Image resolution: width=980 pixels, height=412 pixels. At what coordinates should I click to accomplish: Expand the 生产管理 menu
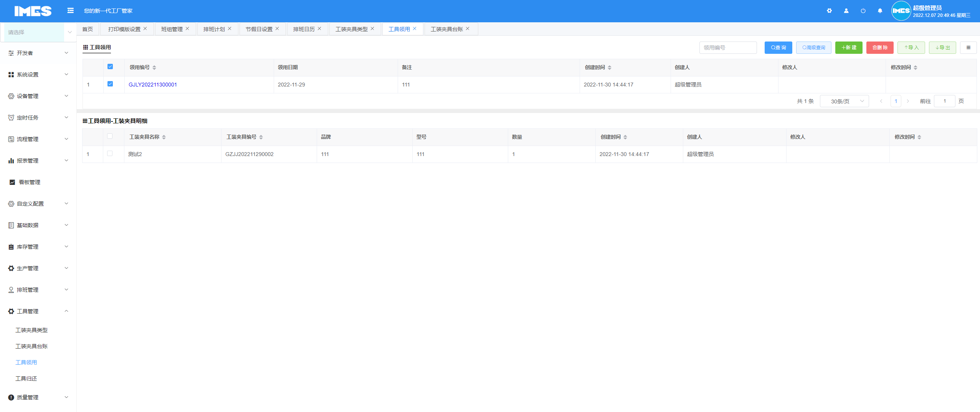[38, 268]
